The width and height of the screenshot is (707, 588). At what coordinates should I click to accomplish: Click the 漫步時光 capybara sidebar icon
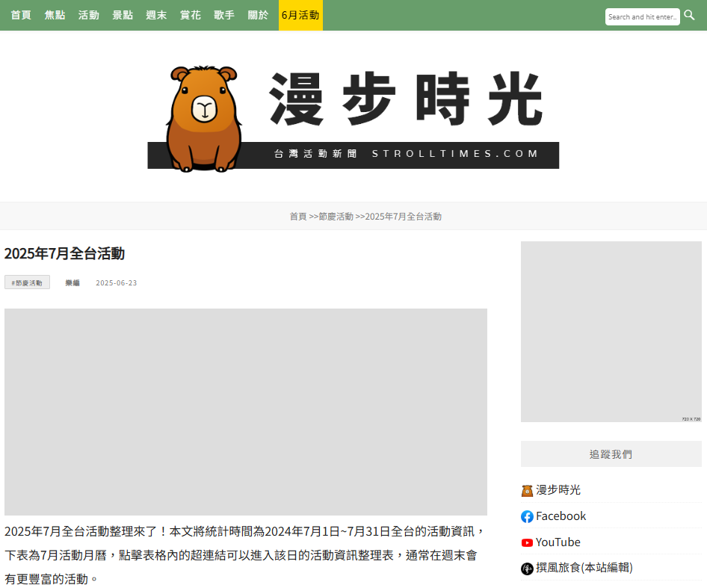tap(527, 490)
